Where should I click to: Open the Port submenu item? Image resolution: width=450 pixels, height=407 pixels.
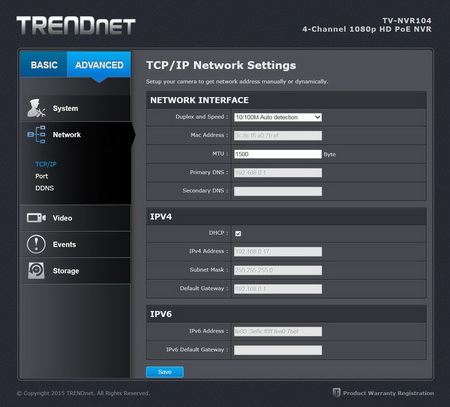42,176
